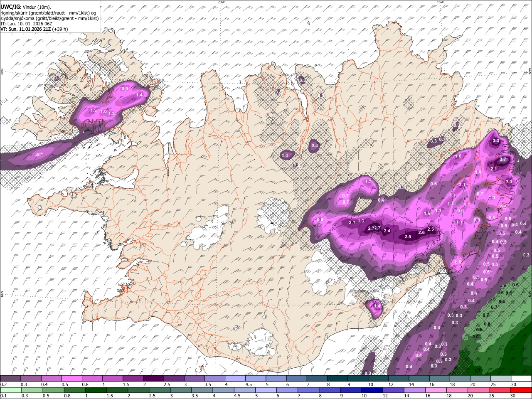Click the 16 label on upper snow scale
Screen dimensions: 532x399
tap(432, 384)
